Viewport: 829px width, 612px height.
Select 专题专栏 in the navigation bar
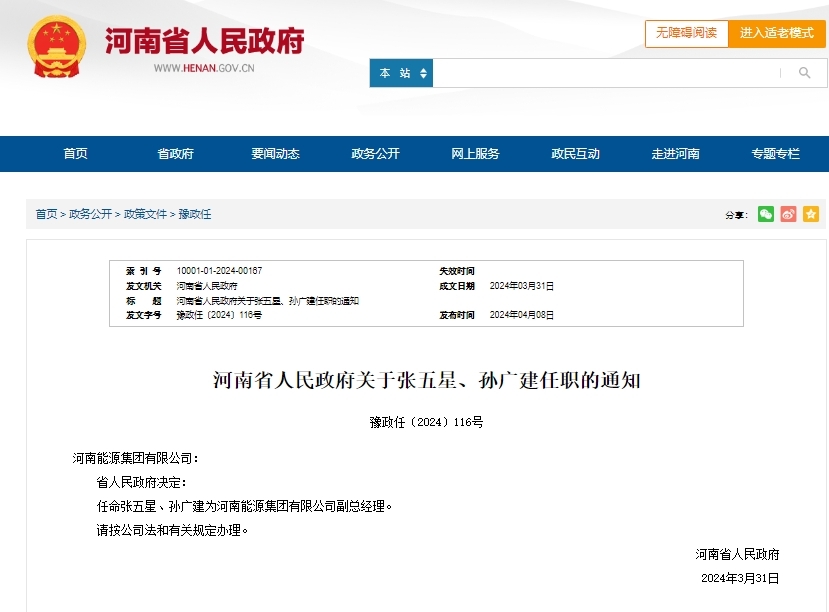click(775, 154)
